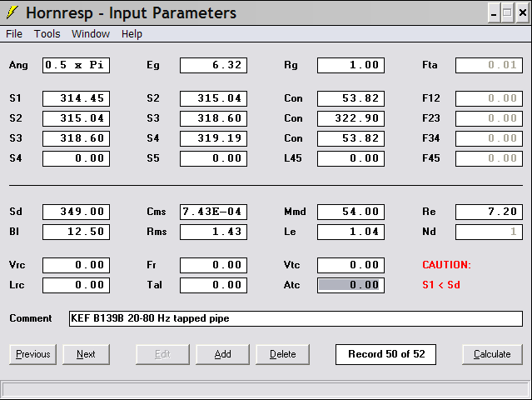The height and width of the screenshot is (400, 532).
Task: Select the Re field with 7.20
Action: 489,212
